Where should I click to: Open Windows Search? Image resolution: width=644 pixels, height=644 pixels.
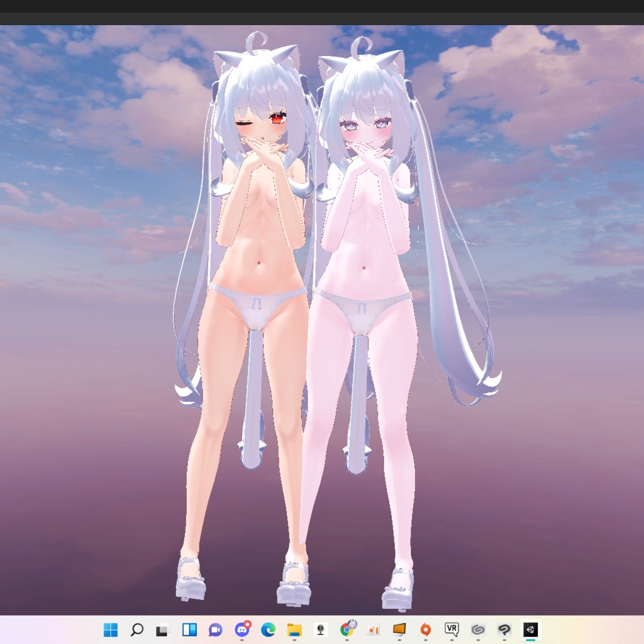click(x=138, y=630)
